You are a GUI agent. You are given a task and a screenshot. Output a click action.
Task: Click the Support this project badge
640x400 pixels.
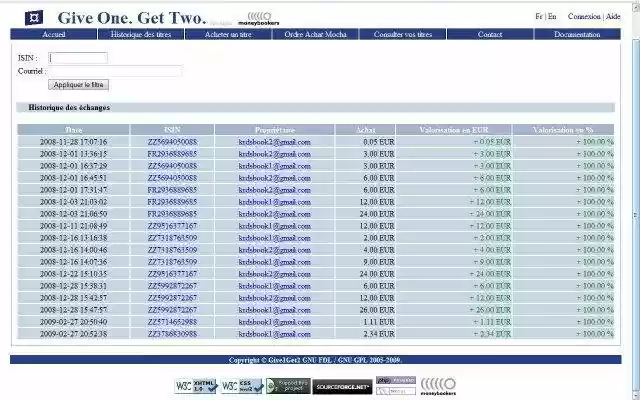(288, 385)
